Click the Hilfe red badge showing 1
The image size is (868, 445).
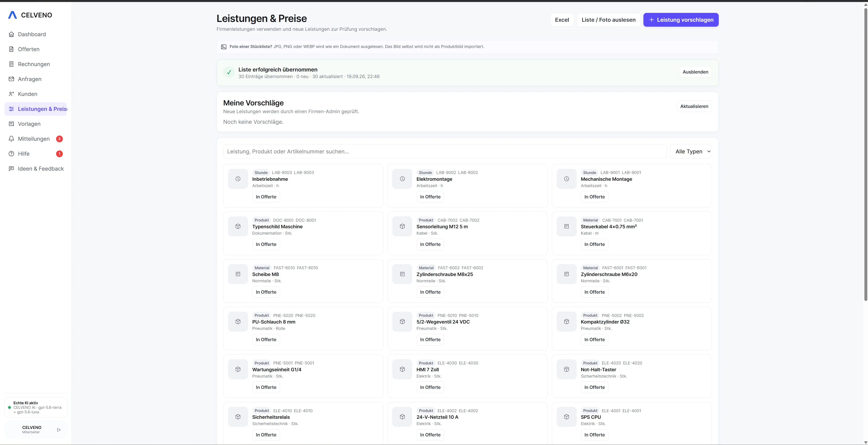coord(59,154)
